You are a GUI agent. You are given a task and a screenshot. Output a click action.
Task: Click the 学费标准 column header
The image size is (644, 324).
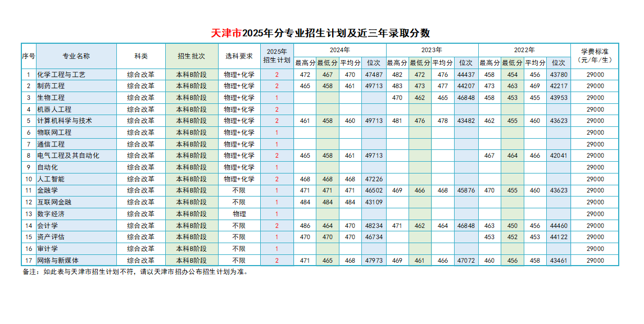point(595,56)
